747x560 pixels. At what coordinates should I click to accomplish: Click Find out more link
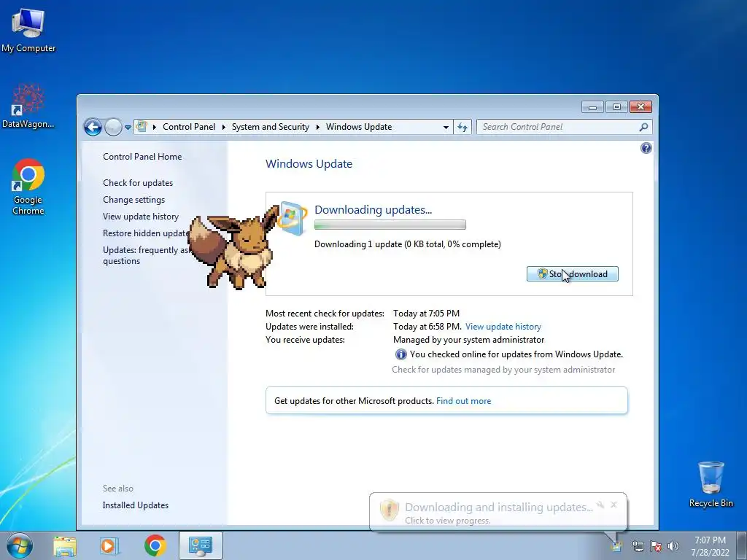463,401
